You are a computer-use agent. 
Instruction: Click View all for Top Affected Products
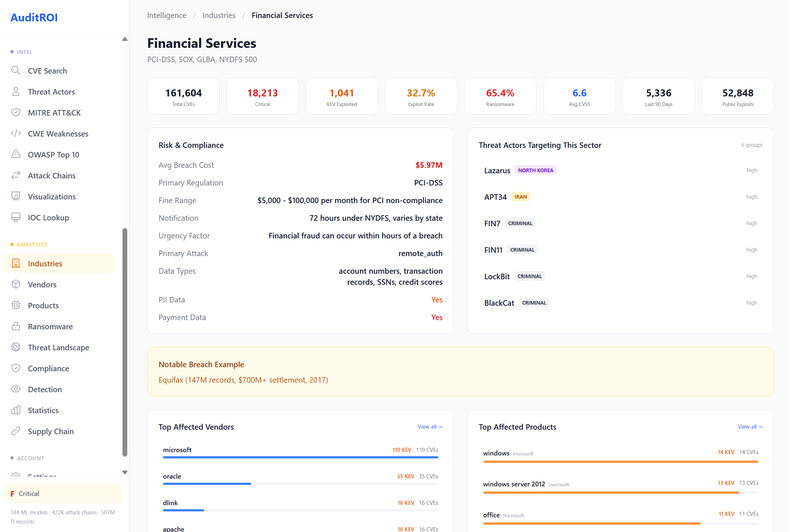tap(750, 427)
